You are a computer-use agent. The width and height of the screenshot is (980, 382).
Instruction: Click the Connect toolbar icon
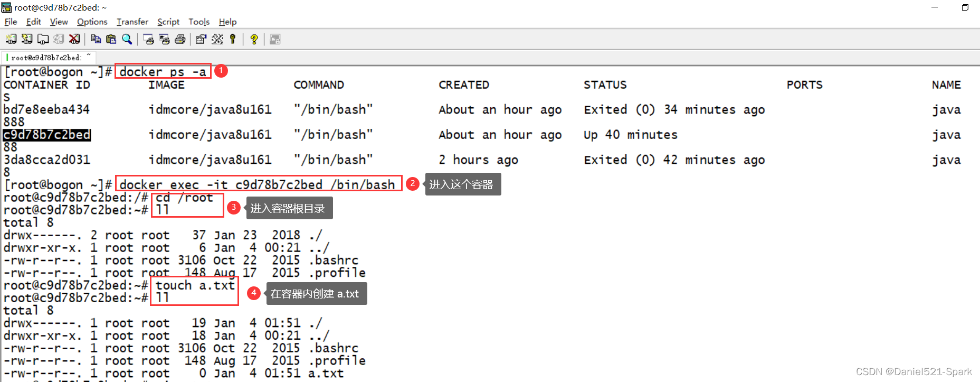pos(11,39)
